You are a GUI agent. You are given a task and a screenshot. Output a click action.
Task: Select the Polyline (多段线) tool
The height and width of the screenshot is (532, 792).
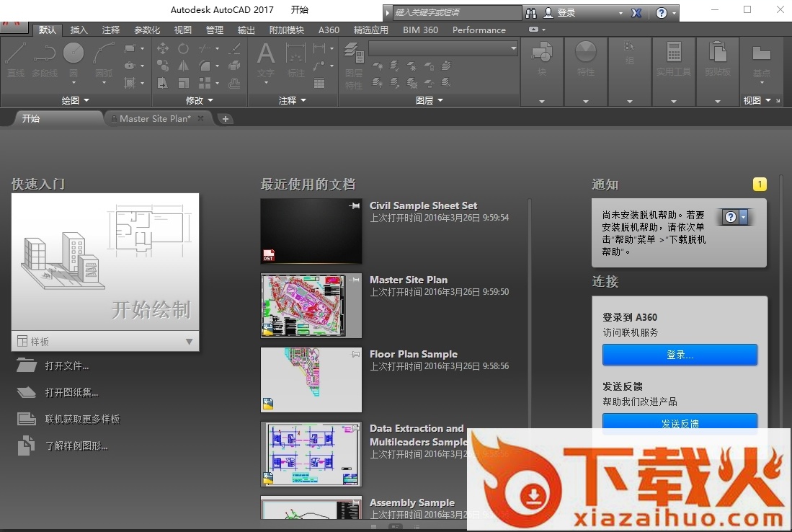point(45,59)
